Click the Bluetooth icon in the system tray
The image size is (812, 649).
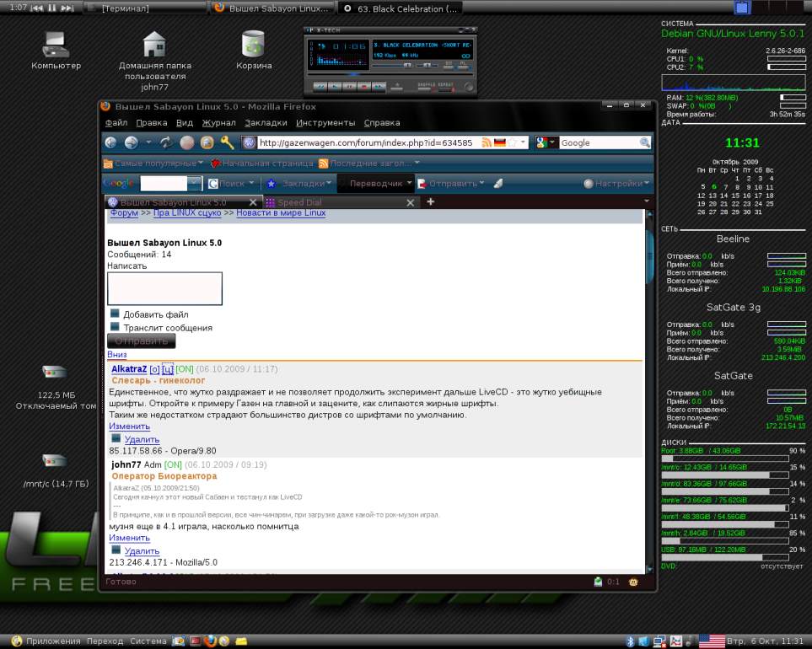[x=630, y=641]
